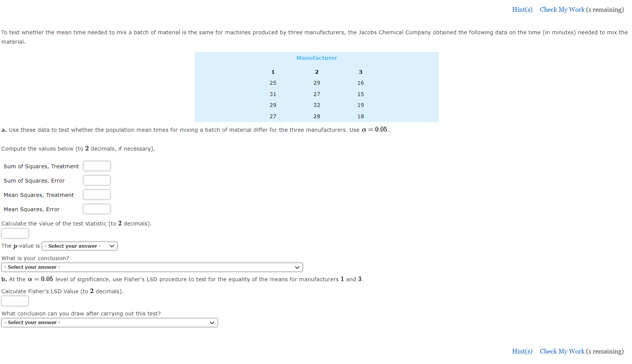The height and width of the screenshot is (364, 632).
Task: Open the Hint(s) link at the top
Action: (522, 9)
